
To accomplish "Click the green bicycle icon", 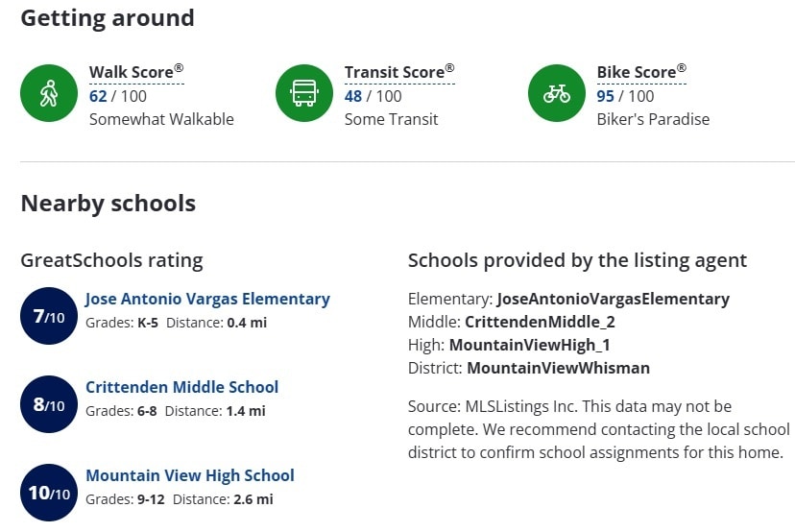I will tap(557, 93).
